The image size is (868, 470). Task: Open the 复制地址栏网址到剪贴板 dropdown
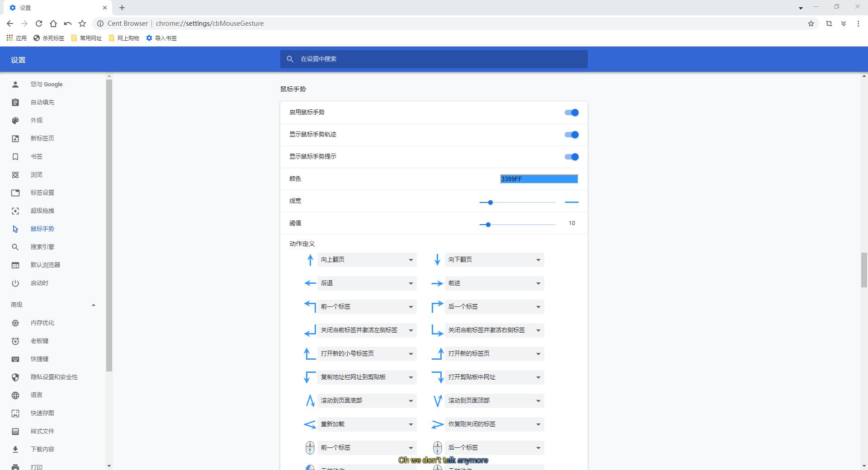tap(367, 377)
